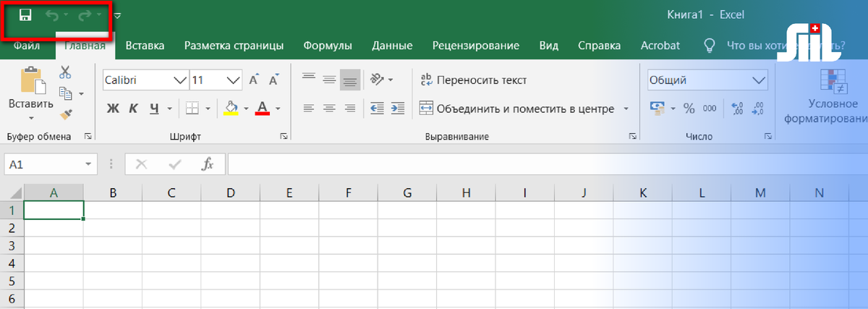Apply cell borders with the borders icon
The image size is (868, 309).
pos(192,109)
